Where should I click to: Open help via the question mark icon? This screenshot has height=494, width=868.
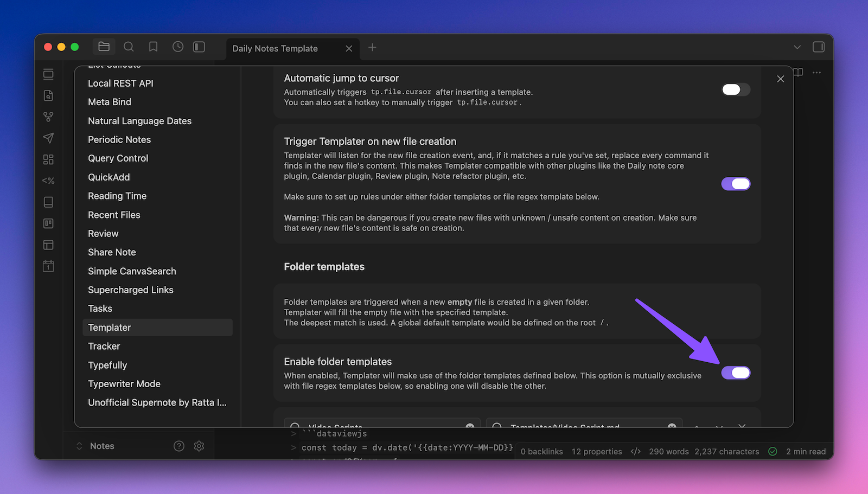(179, 446)
